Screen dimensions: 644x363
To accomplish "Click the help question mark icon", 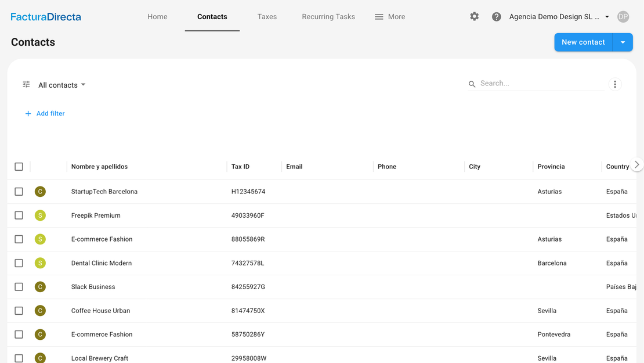I will point(497,17).
